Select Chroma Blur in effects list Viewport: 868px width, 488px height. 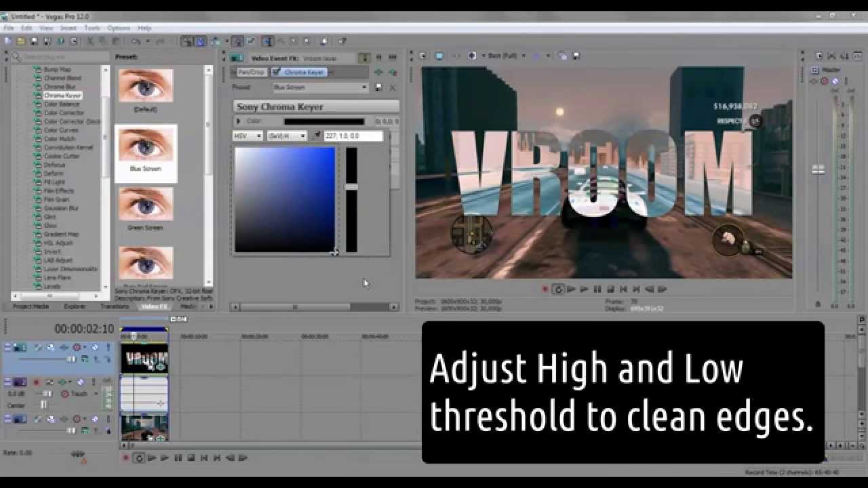pyautogui.click(x=60, y=87)
